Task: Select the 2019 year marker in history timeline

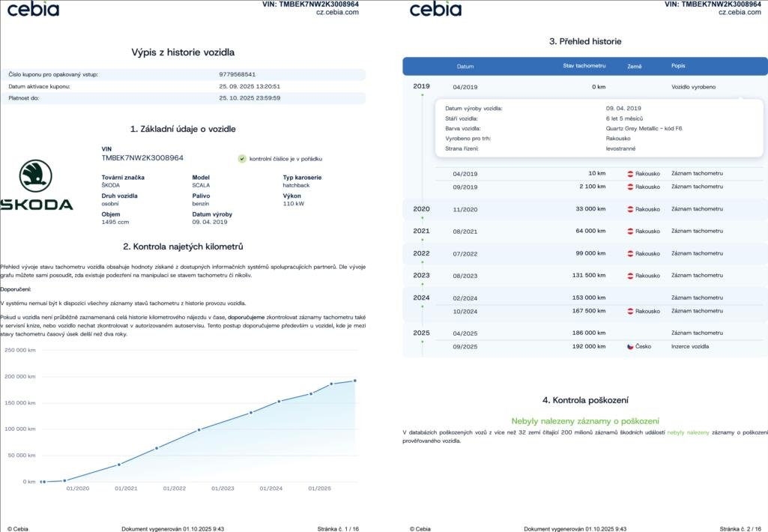Action: point(421,86)
